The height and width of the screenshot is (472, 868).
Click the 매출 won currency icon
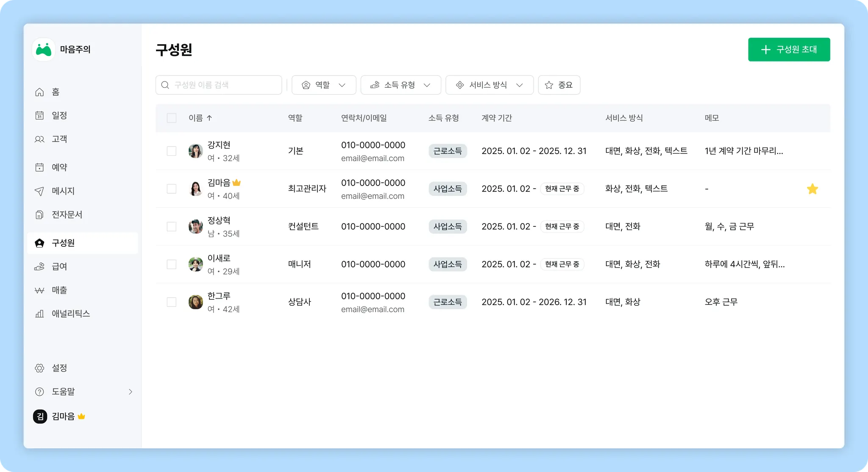click(39, 290)
